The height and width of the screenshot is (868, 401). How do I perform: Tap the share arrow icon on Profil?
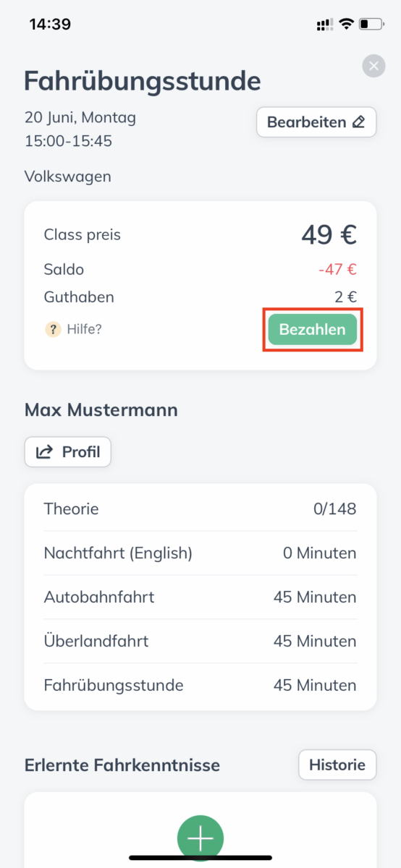coord(45,452)
